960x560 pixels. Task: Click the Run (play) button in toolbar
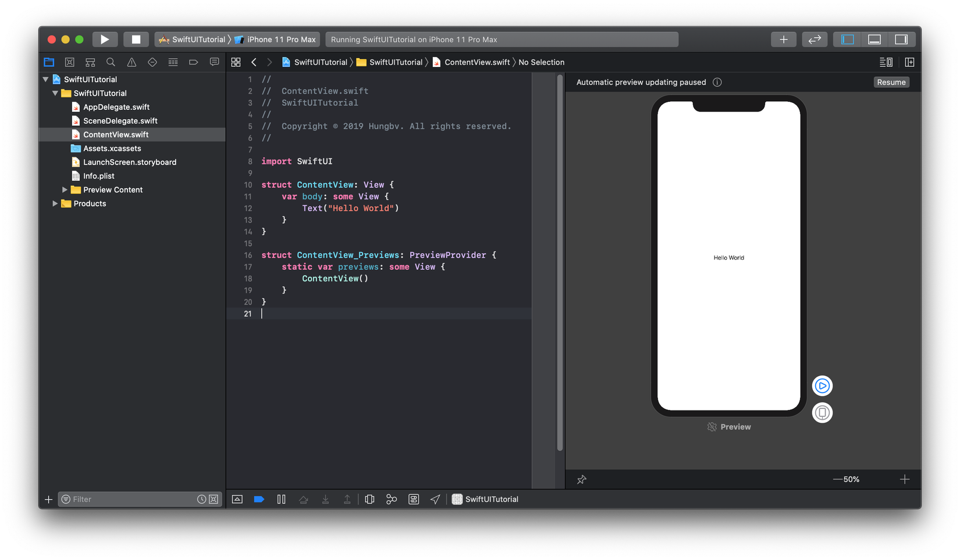tap(105, 40)
